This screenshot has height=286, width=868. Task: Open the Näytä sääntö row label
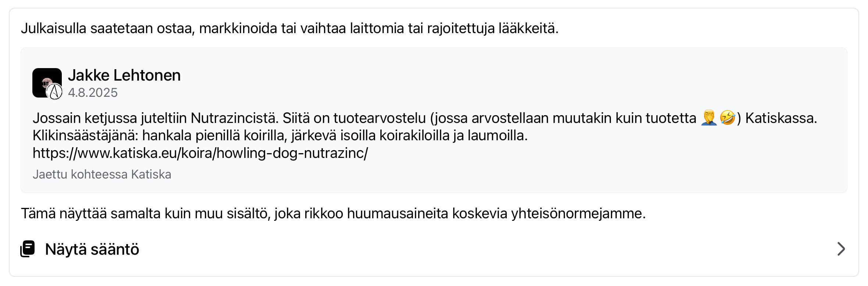[x=92, y=250]
